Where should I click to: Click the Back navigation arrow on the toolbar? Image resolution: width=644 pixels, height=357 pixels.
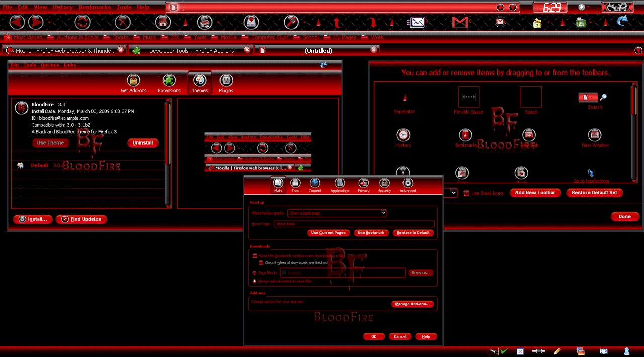coord(16,23)
